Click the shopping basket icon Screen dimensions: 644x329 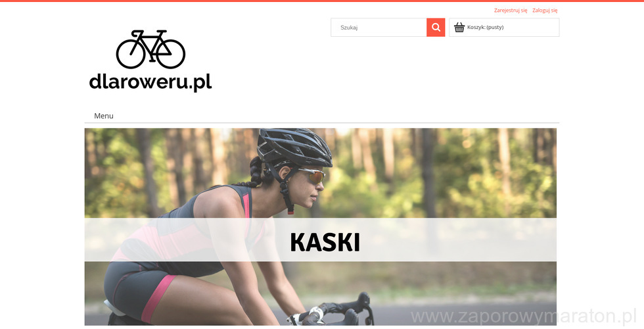[459, 27]
